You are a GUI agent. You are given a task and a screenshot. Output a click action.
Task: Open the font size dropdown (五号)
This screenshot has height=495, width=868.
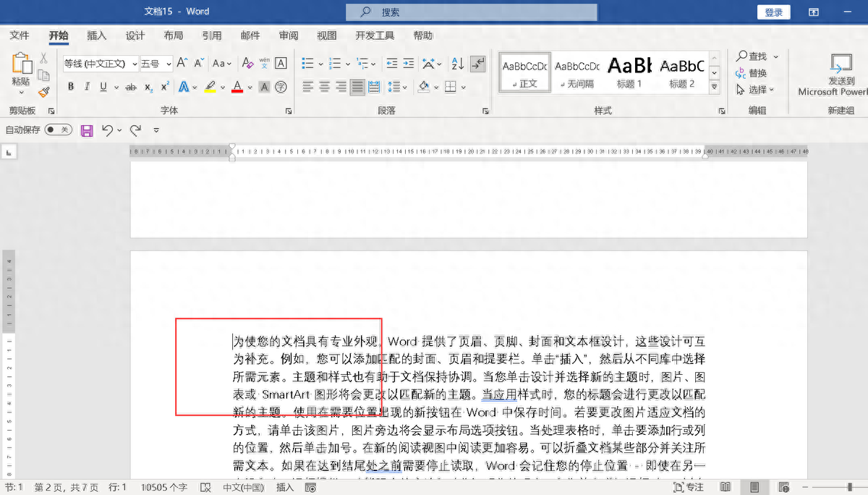pyautogui.click(x=168, y=64)
